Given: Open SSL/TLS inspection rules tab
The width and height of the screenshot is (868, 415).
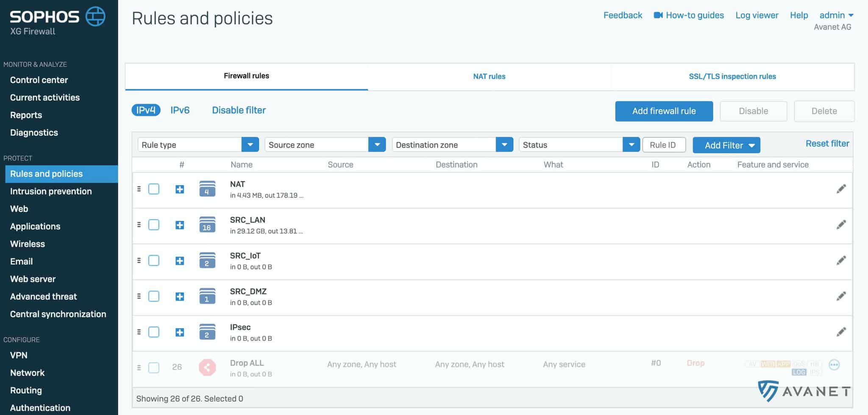Looking at the screenshot, I should tap(732, 76).
